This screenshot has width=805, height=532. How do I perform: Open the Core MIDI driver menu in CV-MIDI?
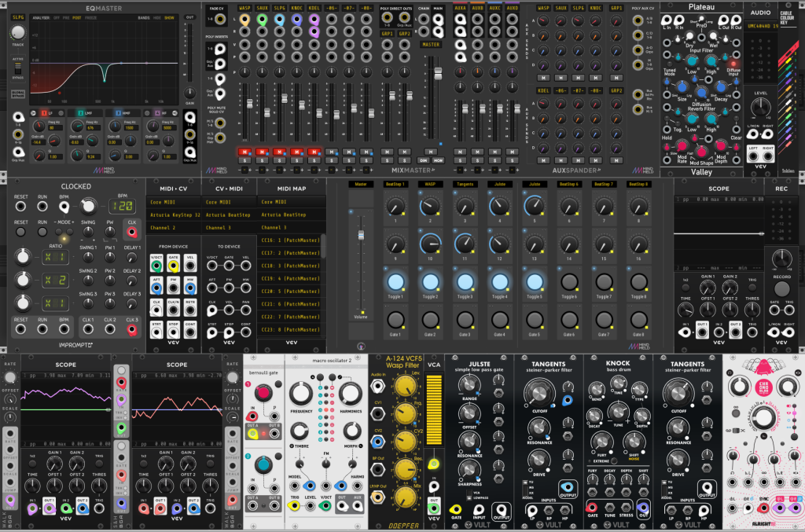[229, 202]
